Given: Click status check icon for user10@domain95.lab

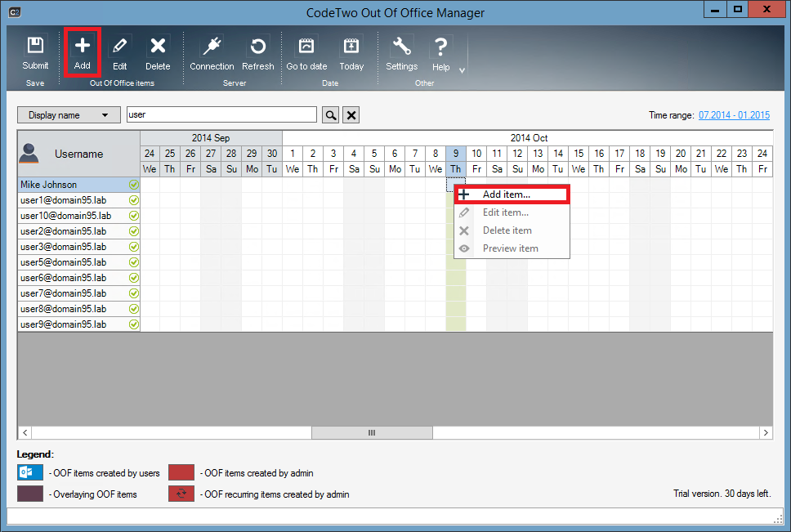Looking at the screenshot, I should (134, 216).
